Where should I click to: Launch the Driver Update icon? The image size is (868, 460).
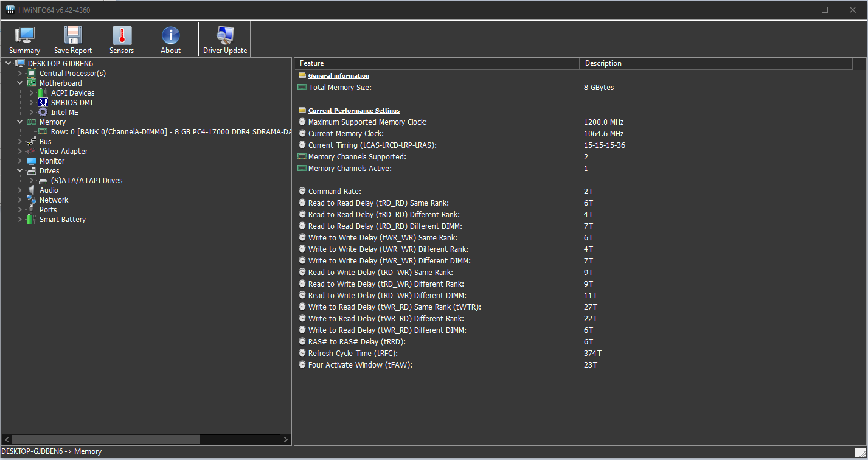click(225, 35)
